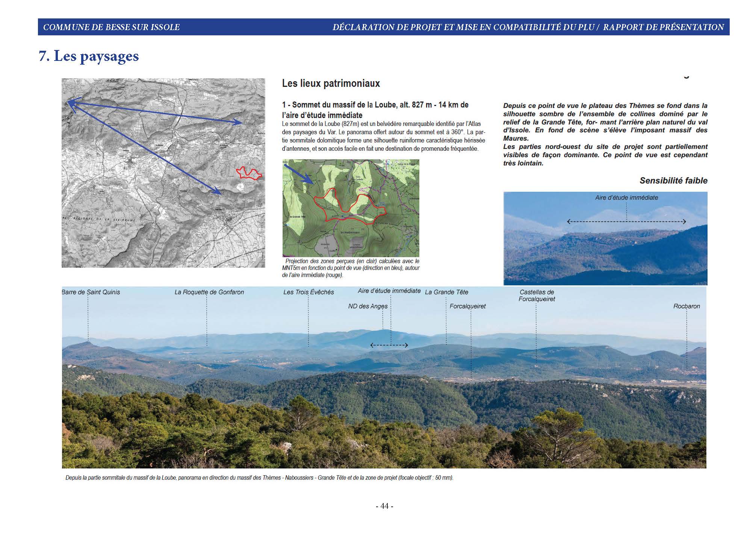Open the grayscale relief map image
The image size is (756, 535).
point(163,173)
